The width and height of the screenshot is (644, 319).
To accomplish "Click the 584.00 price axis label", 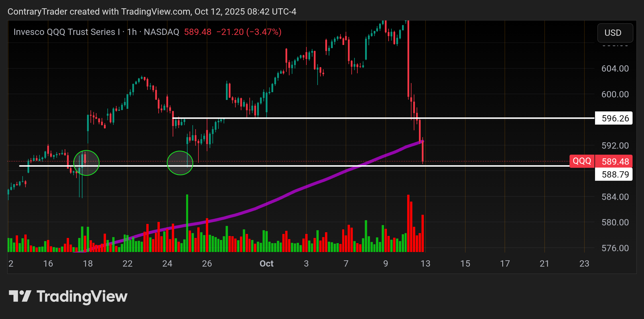I will click(615, 197).
